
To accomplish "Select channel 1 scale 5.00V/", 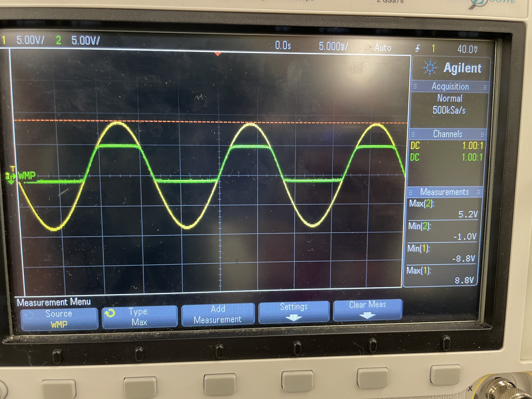I will [30, 40].
